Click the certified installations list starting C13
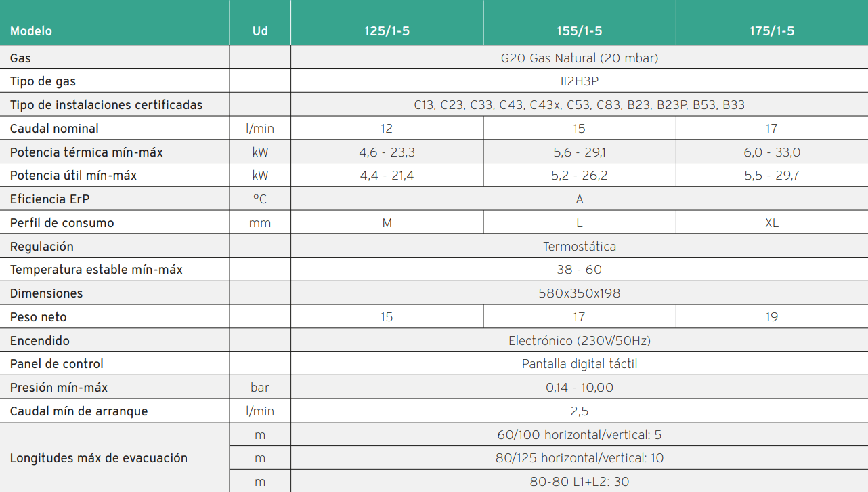 pyautogui.click(x=580, y=105)
